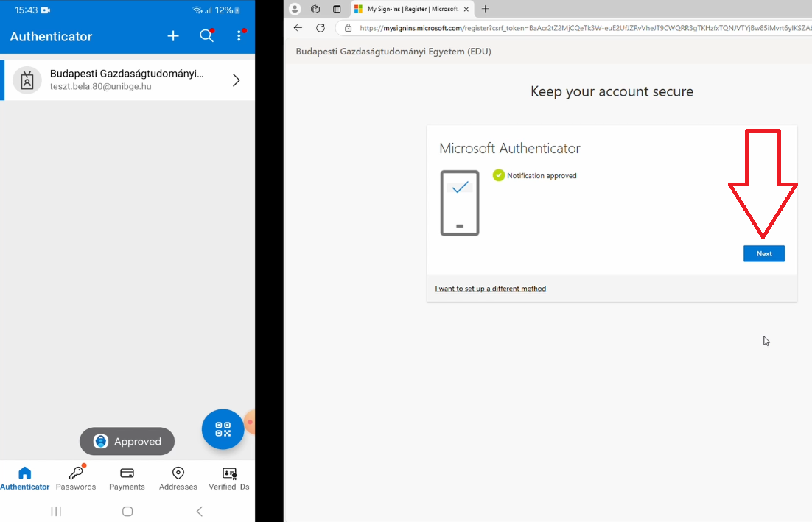The height and width of the screenshot is (522, 812).
Task: Close the My Sign-Ins browser tab
Action: (466, 9)
